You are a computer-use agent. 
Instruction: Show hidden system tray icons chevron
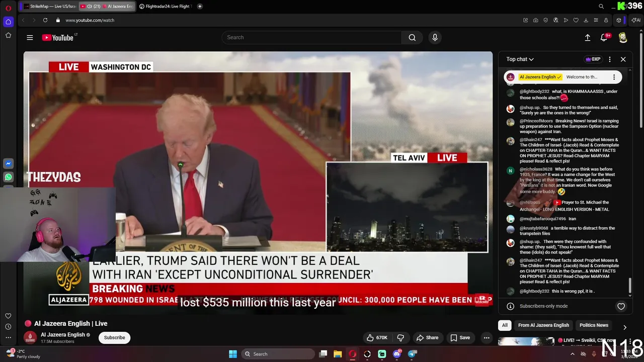pyautogui.click(x=572, y=354)
